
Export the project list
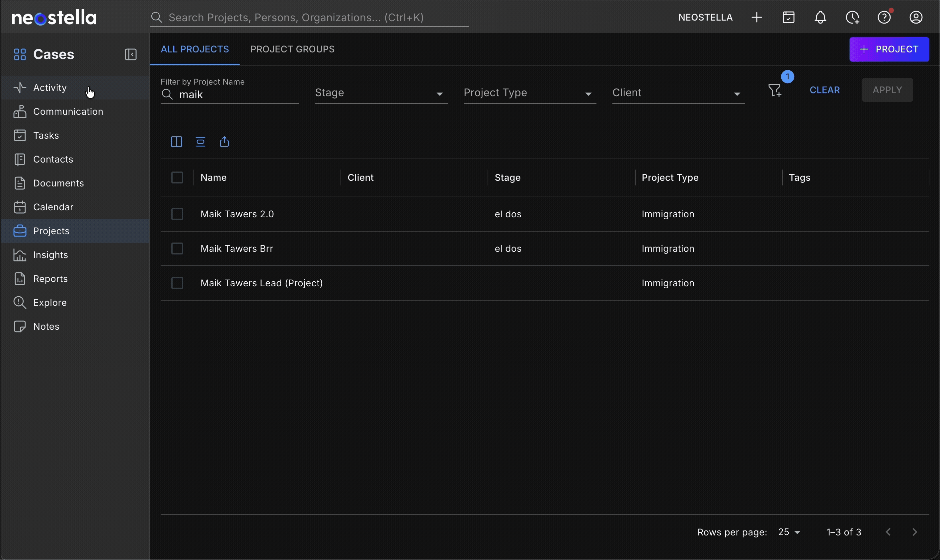point(225,142)
